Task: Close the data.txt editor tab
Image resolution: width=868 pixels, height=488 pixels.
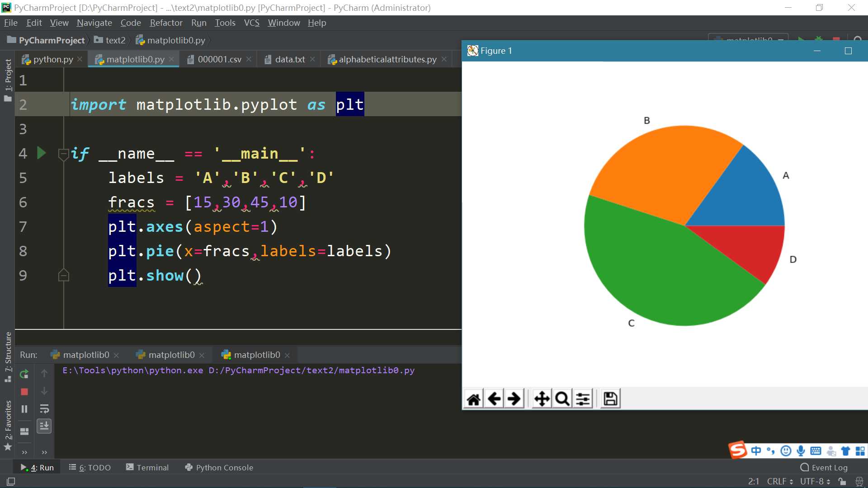Action: coord(312,59)
